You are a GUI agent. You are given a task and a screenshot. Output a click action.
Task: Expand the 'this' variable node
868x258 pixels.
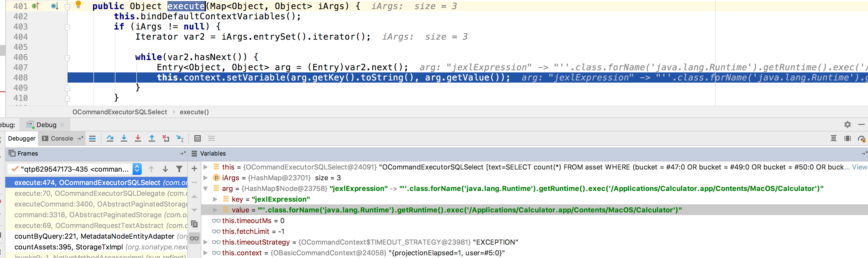pos(205,167)
